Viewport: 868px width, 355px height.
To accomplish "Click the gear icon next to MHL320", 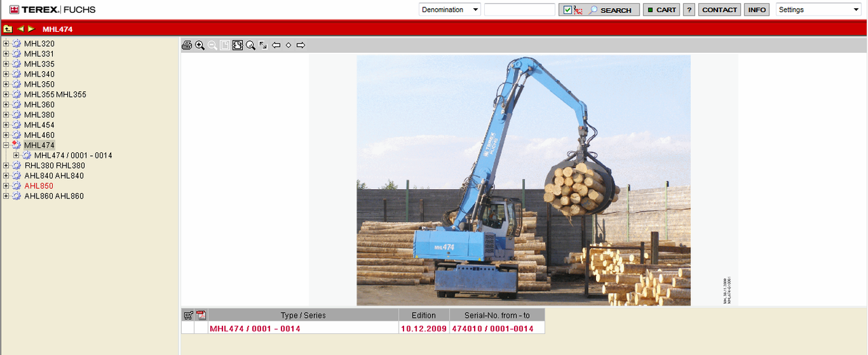I will pos(16,43).
